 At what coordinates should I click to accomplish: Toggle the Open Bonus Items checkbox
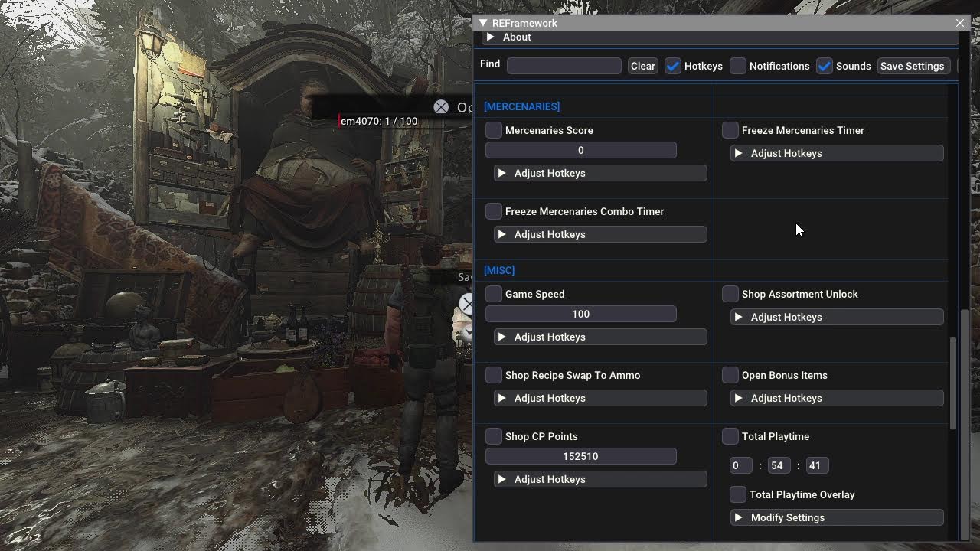coord(730,375)
